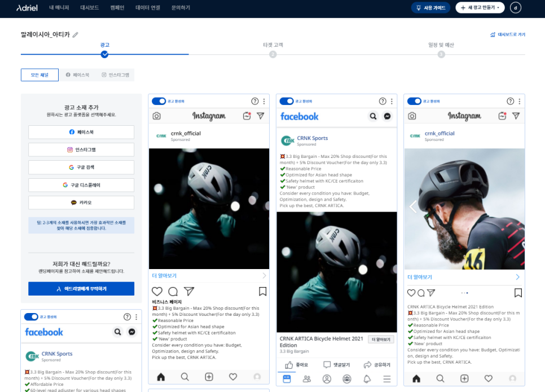Open 내 매니저 menu item
The image size is (545, 392).
(59, 8)
